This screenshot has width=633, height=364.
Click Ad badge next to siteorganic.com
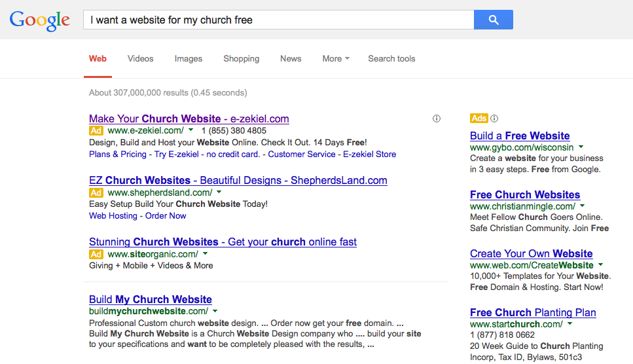(96, 254)
